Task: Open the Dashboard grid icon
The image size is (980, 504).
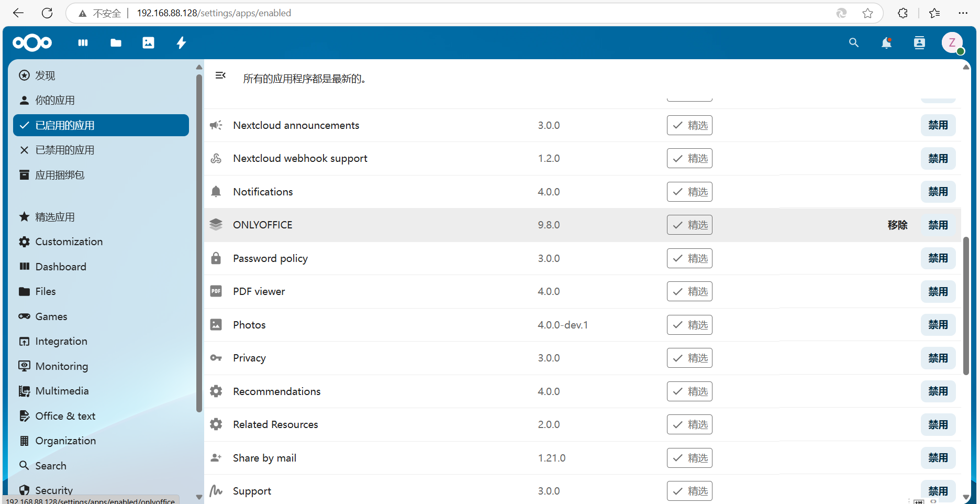Action: pos(83,42)
